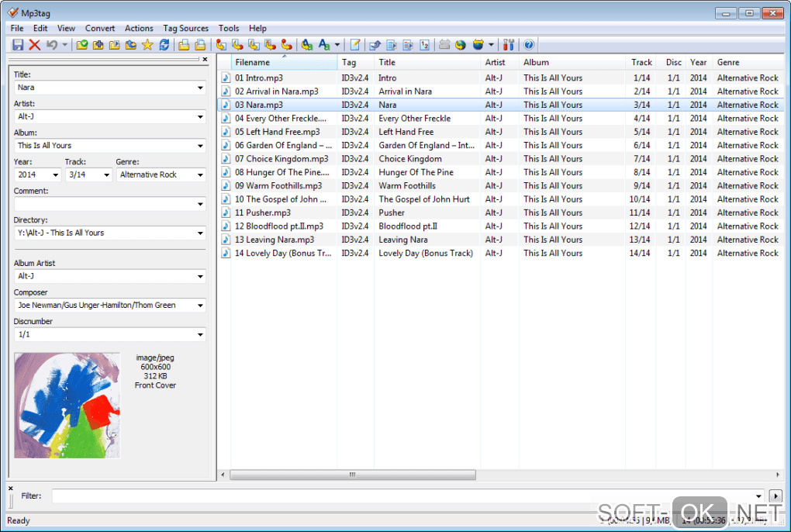The image size is (791, 532).
Task: Expand the Track 3/14 dropdown
Action: [106, 175]
